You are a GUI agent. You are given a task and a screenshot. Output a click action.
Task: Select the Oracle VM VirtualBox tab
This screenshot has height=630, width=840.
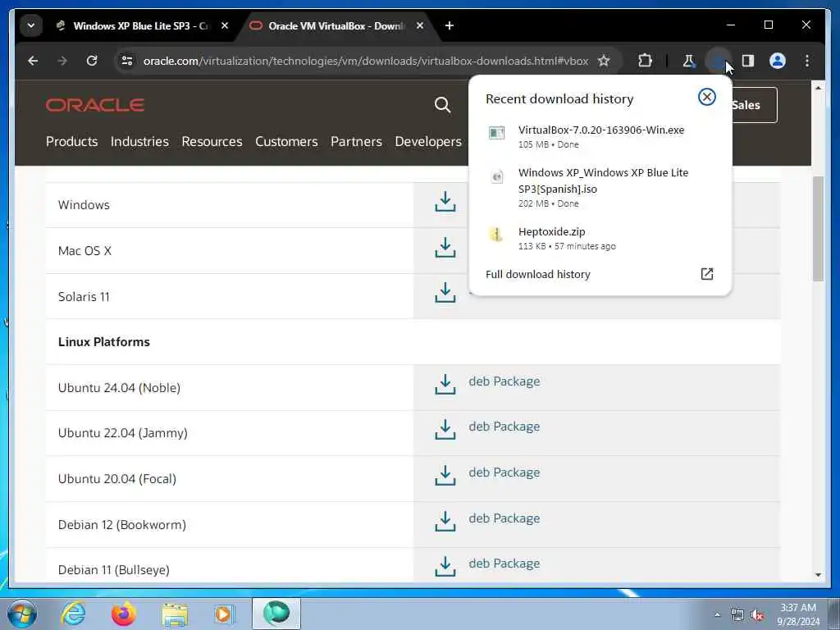[x=338, y=25]
